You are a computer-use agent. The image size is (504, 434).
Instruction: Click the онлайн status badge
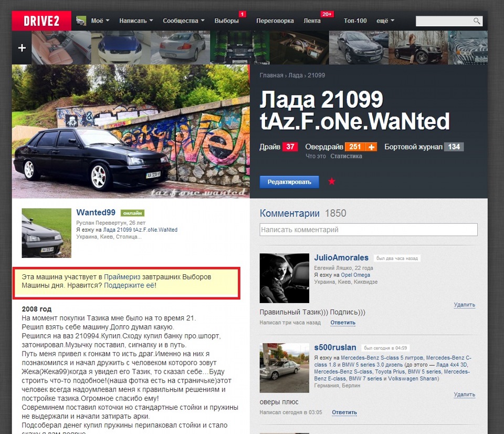[132, 213]
